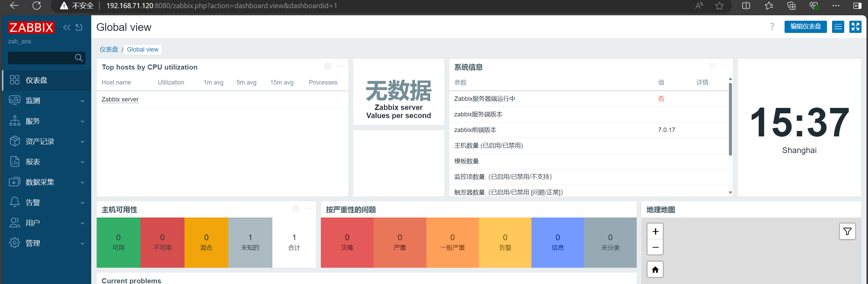Click the 编辑仪表盘 button
The width and height of the screenshot is (868, 284).
click(805, 27)
